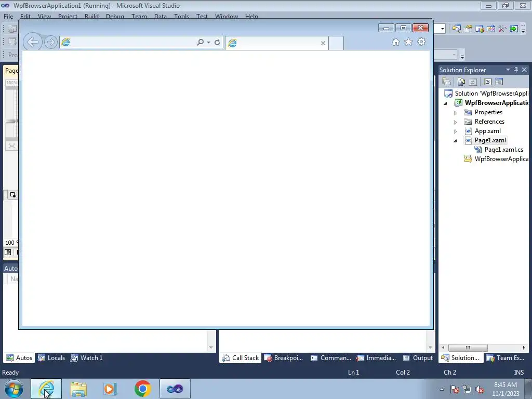Open Extension Manager tools icon
The width and height of the screenshot is (532, 399).
(502, 29)
